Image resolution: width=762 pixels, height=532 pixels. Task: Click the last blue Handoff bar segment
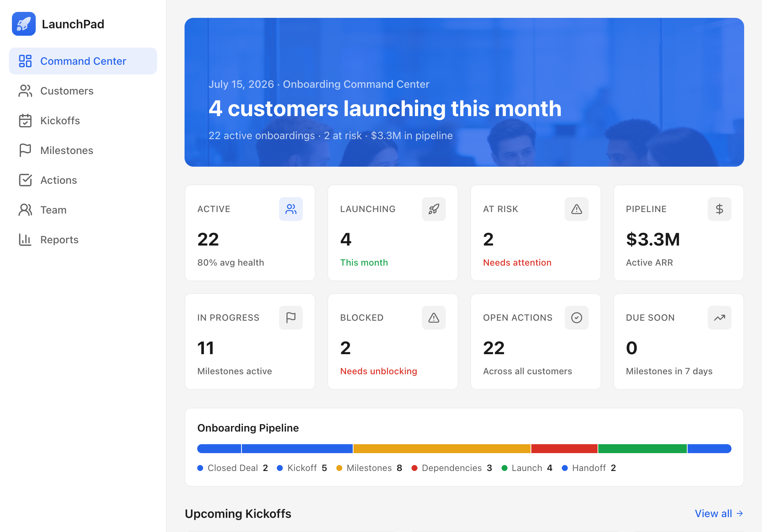click(710, 449)
